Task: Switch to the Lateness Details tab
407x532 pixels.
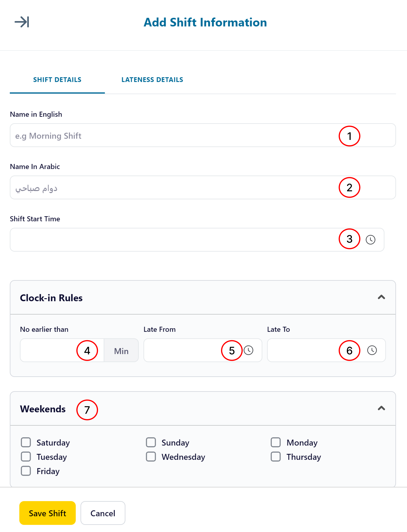Action: click(152, 80)
